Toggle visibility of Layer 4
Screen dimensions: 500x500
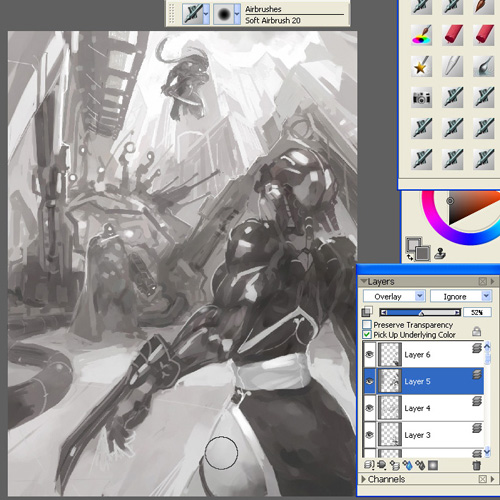(x=369, y=408)
